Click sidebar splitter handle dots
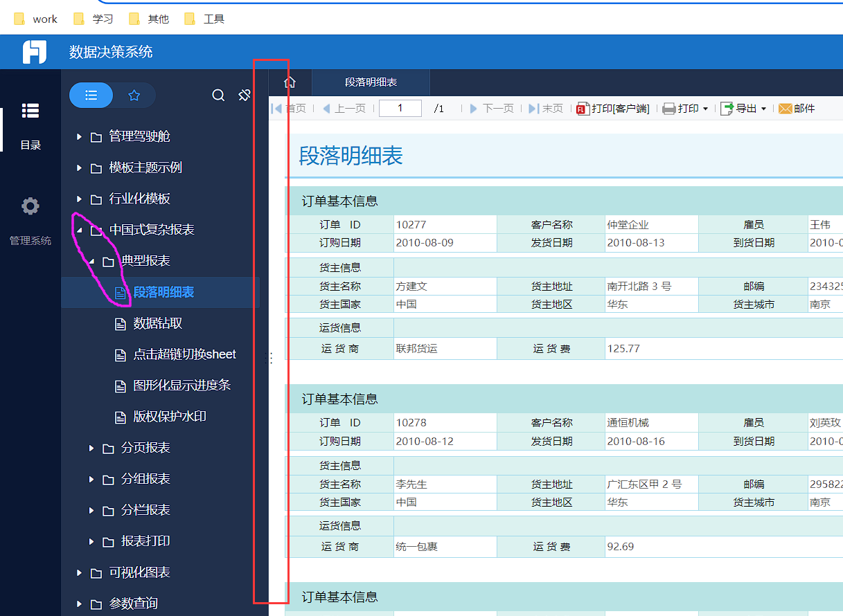This screenshot has width=843, height=616. (x=271, y=358)
